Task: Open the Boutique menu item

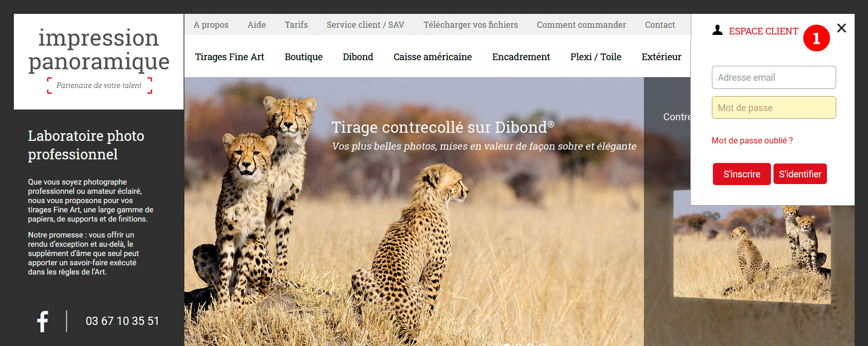Action: 304,57
